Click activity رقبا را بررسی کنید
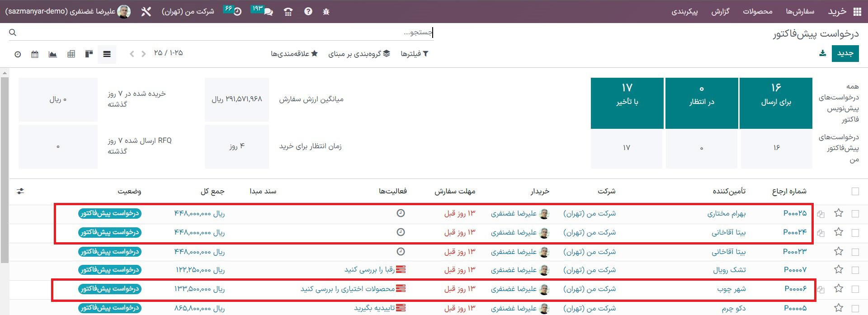868x315 pixels. click(x=375, y=270)
